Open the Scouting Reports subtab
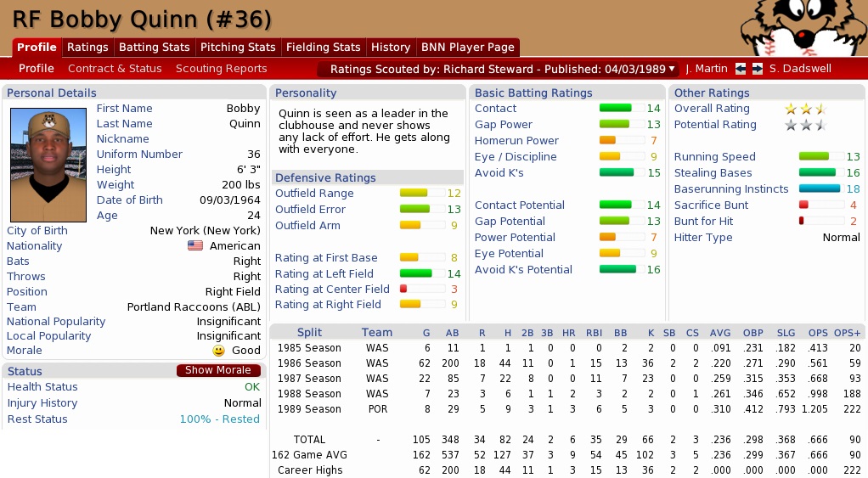The height and width of the screenshot is (478, 868). click(221, 69)
